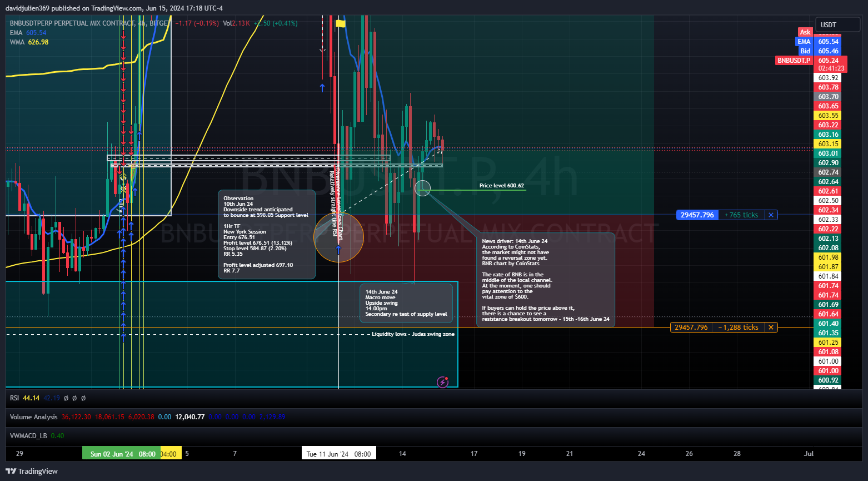This screenshot has height=481, width=868.
Task: Click the 600.92 green price label
Action: pos(828,380)
